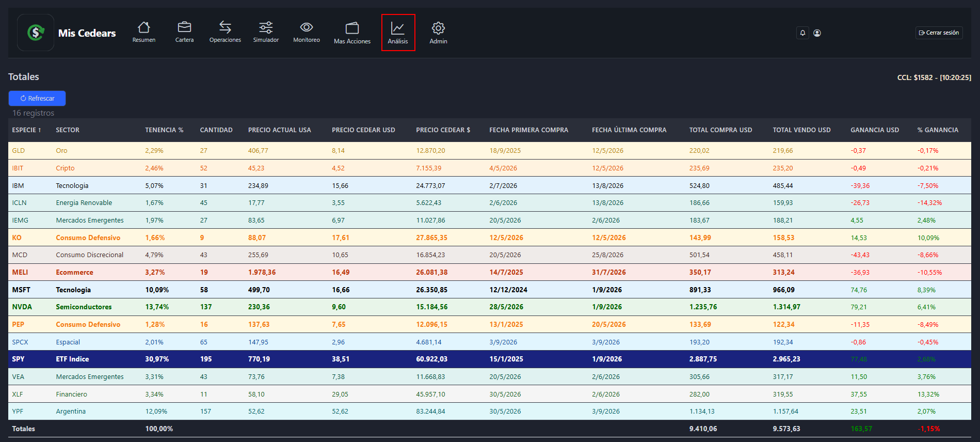Sort by TOTAL VENDO USD header
The height and width of the screenshot is (442, 980).
pyautogui.click(x=802, y=130)
